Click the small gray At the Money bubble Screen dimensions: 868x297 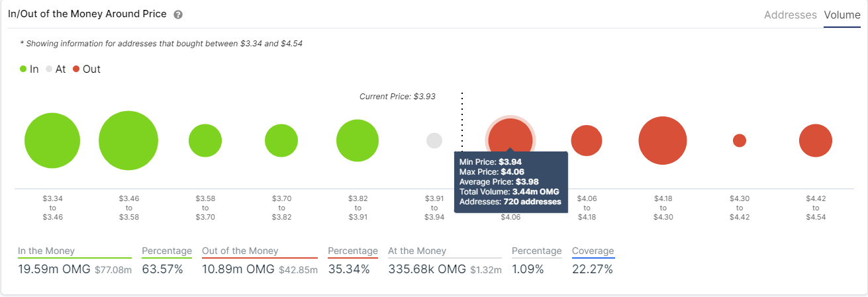[434, 140]
